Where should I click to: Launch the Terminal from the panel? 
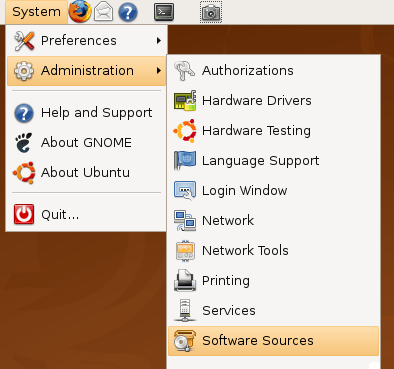coord(164,12)
